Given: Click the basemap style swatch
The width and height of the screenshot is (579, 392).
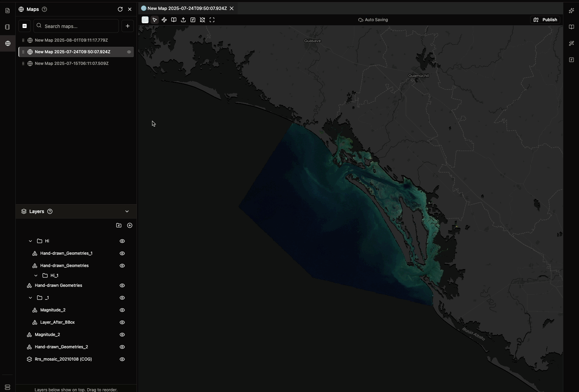Looking at the screenshot, I should (145, 20).
